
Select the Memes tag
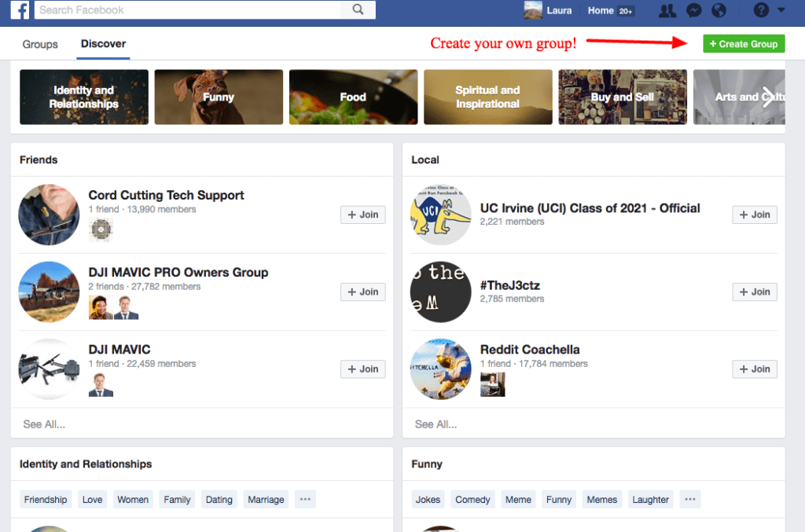[602, 499]
